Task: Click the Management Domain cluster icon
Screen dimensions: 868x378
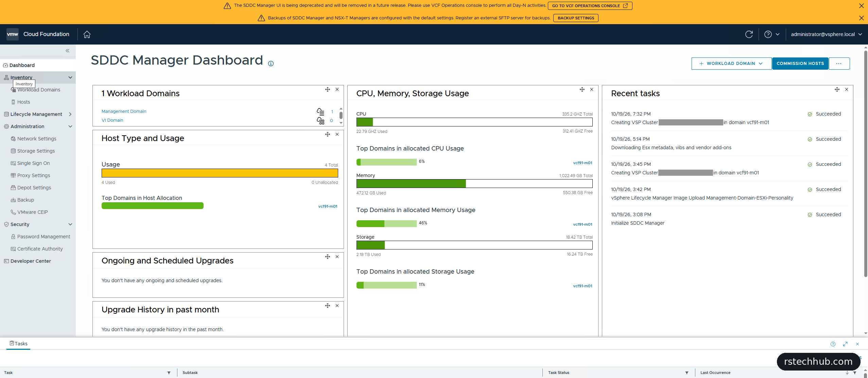Action: [x=320, y=111]
